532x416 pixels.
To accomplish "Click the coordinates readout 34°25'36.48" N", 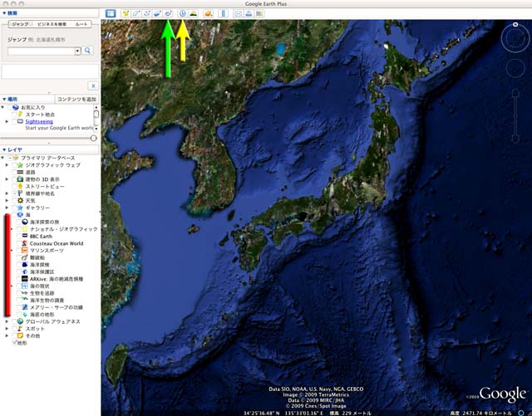I will [262, 413].
